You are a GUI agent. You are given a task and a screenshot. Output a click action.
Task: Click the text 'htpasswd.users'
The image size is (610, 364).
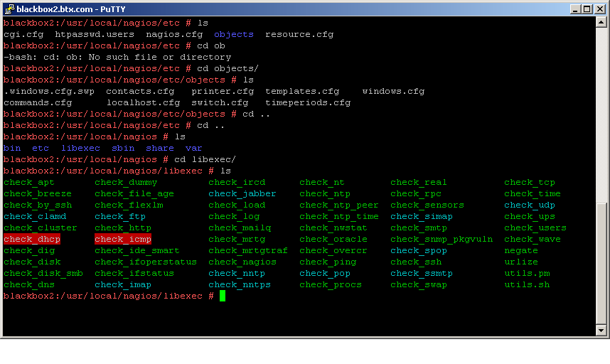click(x=95, y=34)
